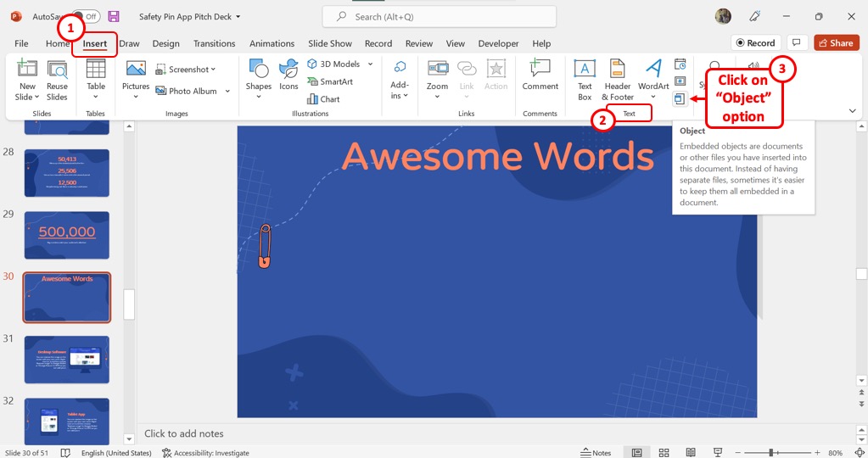This screenshot has height=458, width=868.
Task: Open the Developer tab
Action: [x=498, y=43]
